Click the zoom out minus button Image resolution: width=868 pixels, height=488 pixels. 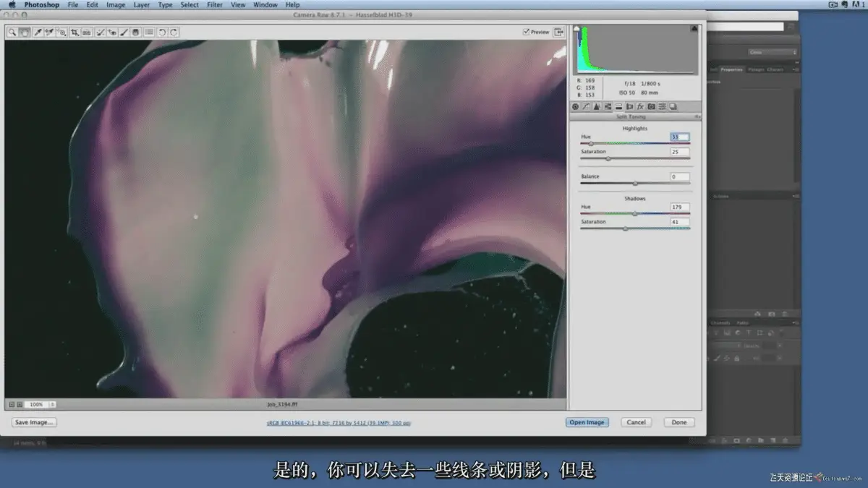point(12,404)
